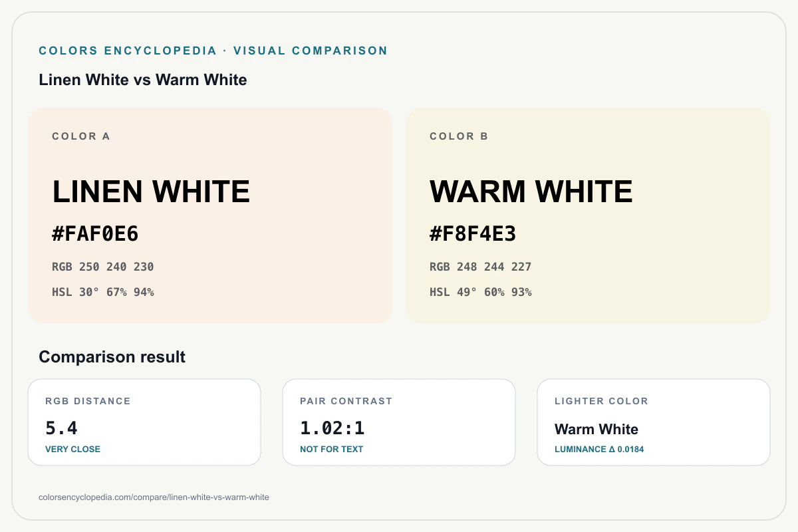This screenshot has height=532, width=798.
Task: Click the VERY CLOSE label
Action: click(x=72, y=449)
